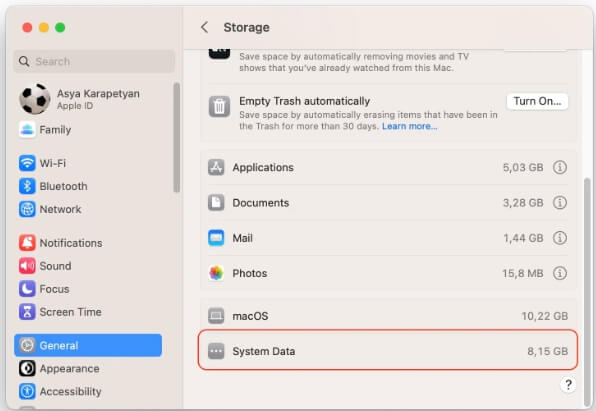Click the Screen Time hourglass icon
596x411 pixels.
(27, 312)
